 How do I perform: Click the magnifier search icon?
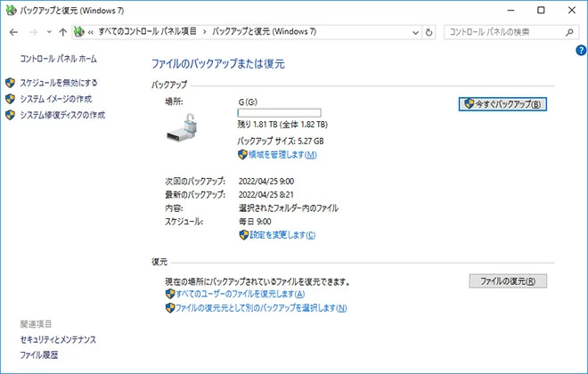pos(569,32)
